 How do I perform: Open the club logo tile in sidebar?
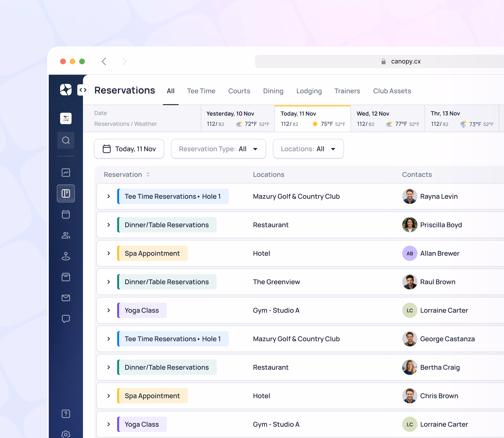[66, 119]
